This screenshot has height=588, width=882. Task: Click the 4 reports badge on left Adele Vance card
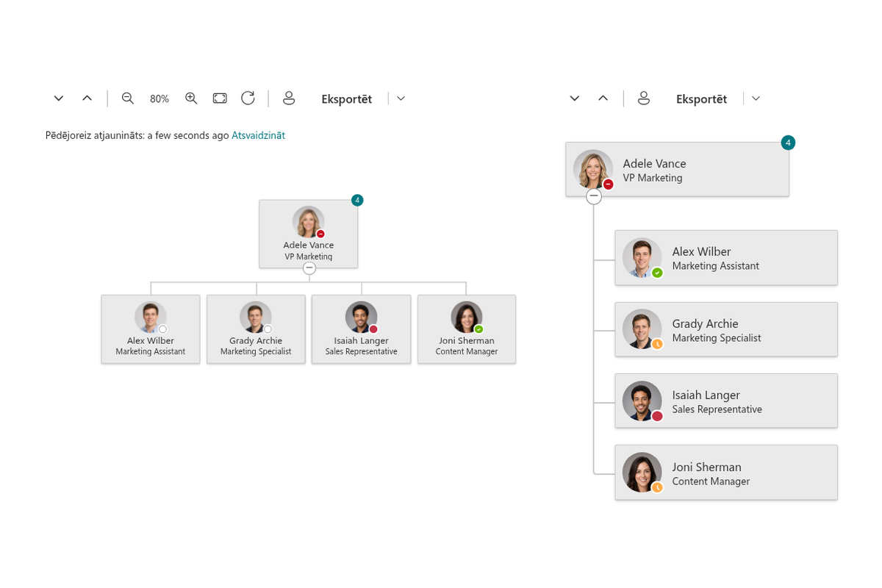(357, 200)
